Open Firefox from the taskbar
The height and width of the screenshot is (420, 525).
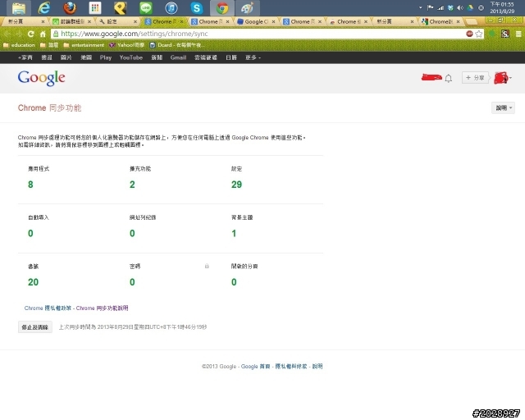[x=70, y=8]
